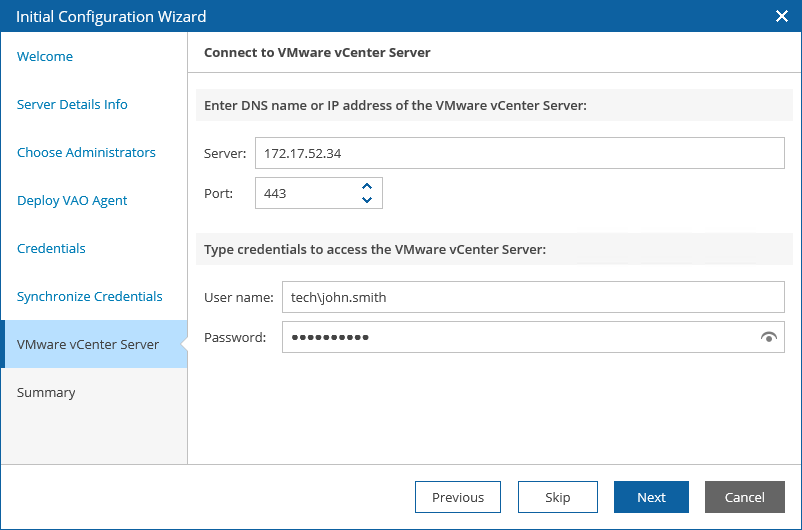Increase port number with up arrow

pos(367,187)
